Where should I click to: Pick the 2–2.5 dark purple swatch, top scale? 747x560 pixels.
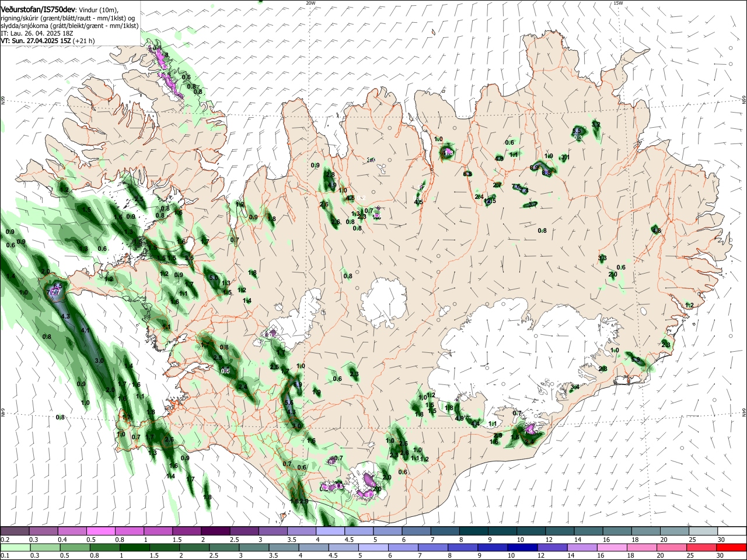[x=215, y=531]
